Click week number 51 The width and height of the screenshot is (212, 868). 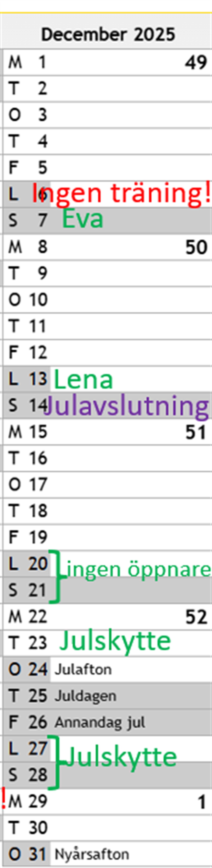click(x=195, y=432)
